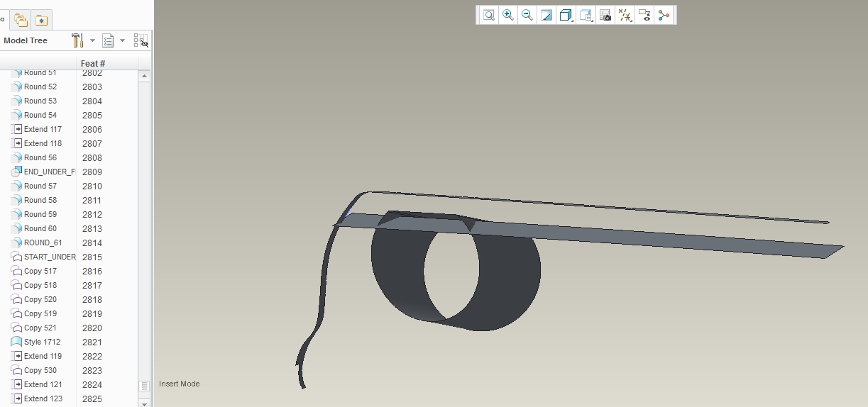Screen dimensions: 868x407
Task: Open the Model Tree hammer settings tool
Action: pyautogui.click(x=78, y=40)
